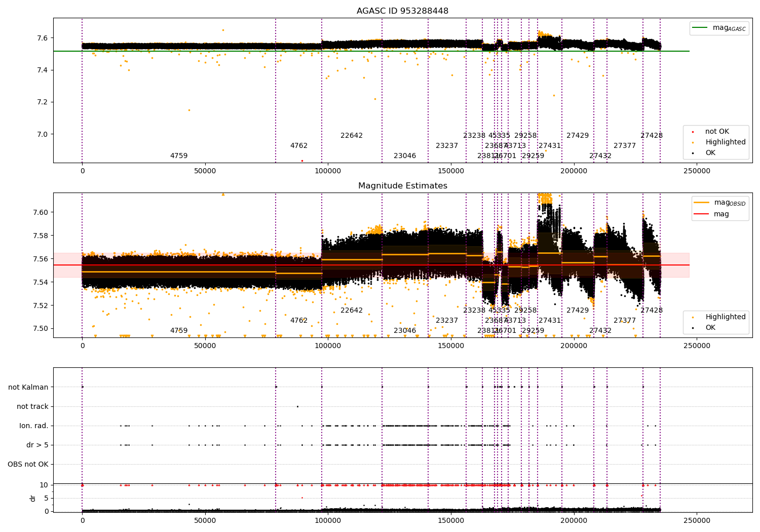The width and height of the screenshot is (760, 532).
Task: Click x-axis tick 250000 under bottom plot
Action: [x=697, y=520]
